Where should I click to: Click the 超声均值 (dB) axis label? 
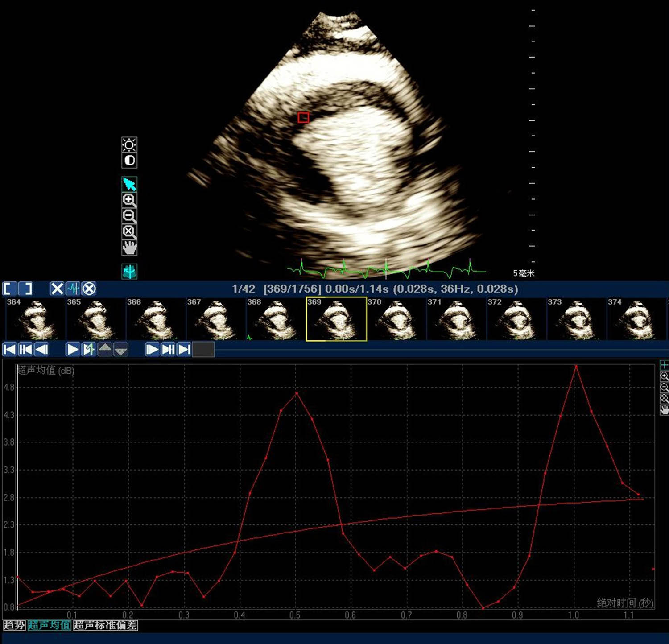point(45,370)
